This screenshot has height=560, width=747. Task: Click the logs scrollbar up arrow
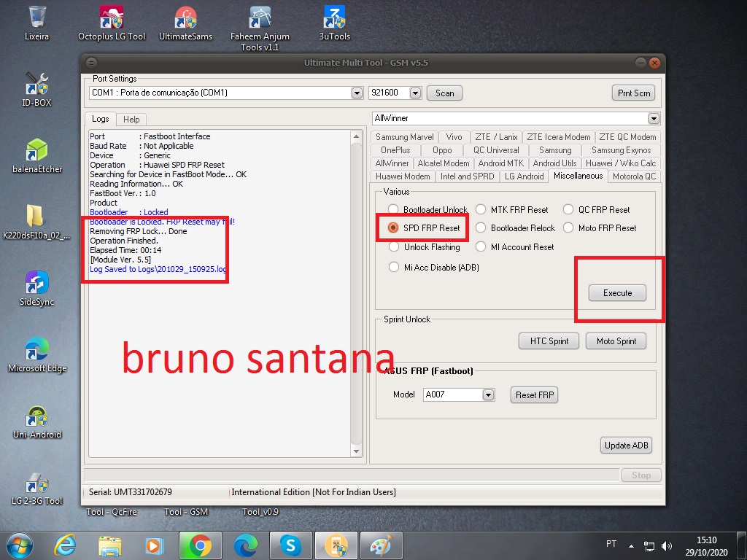356,136
